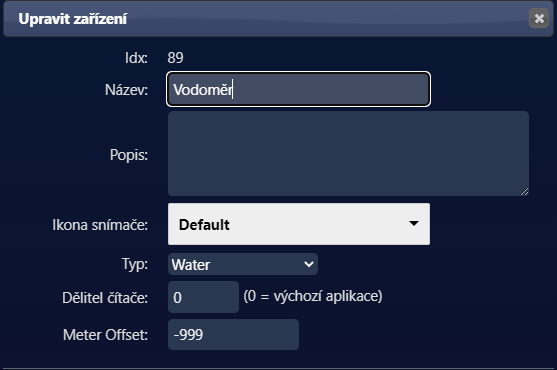Click the chevron on the Water select

pos(309,264)
